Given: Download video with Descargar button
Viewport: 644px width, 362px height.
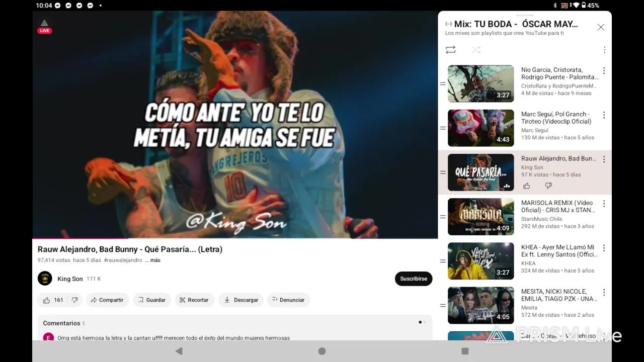Looking at the screenshot, I should pos(241,300).
